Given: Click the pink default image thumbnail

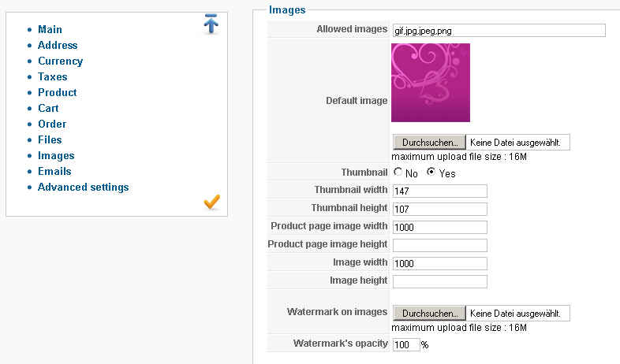Looking at the screenshot, I should click(x=431, y=83).
